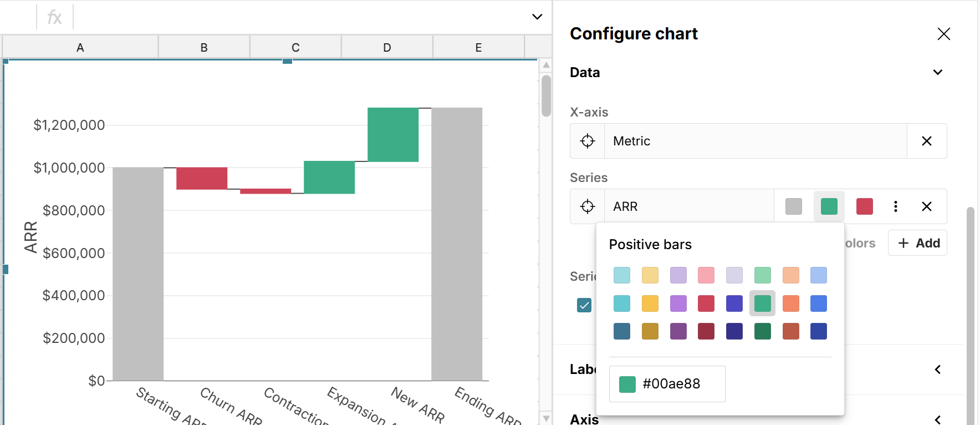
Task: Select column B header
Action: pyautogui.click(x=204, y=48)
